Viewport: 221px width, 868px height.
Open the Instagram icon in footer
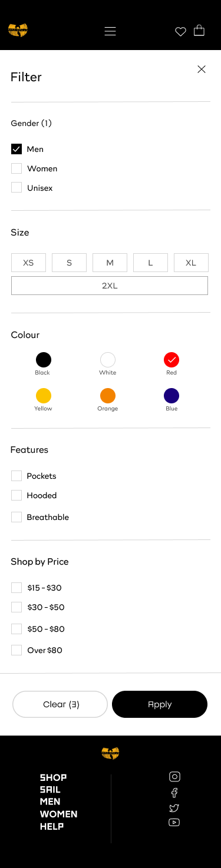click(x=174, y=777)
